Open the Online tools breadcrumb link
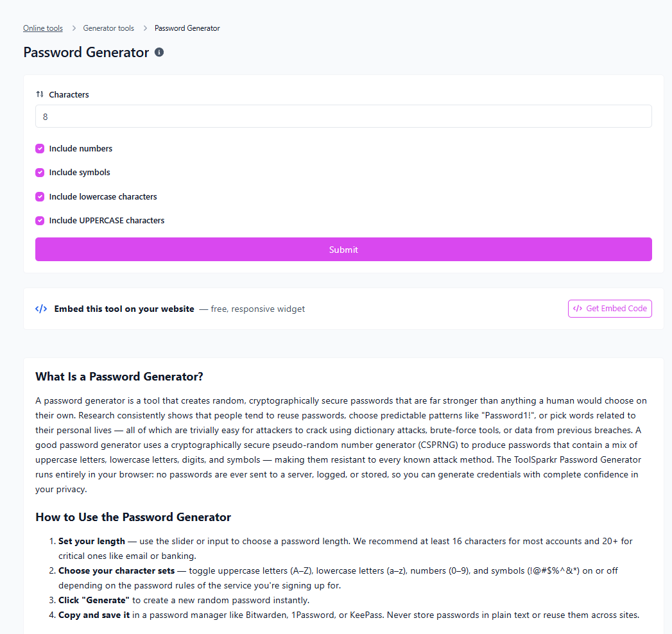This screenshot has height=634, width=672. [x=43, y=28]
